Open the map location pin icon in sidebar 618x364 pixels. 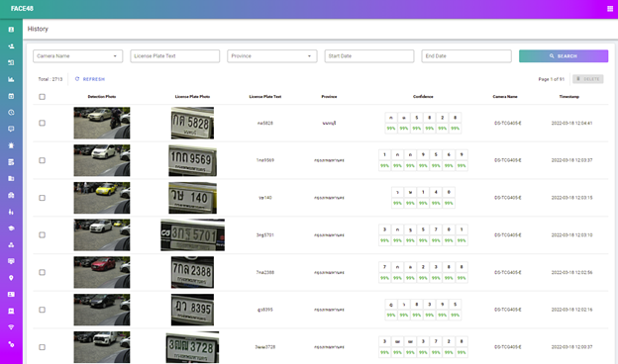point(11,278)
